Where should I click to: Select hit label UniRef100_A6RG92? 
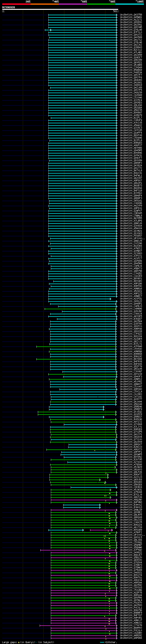pyautogui.click(x=131, y=635)
